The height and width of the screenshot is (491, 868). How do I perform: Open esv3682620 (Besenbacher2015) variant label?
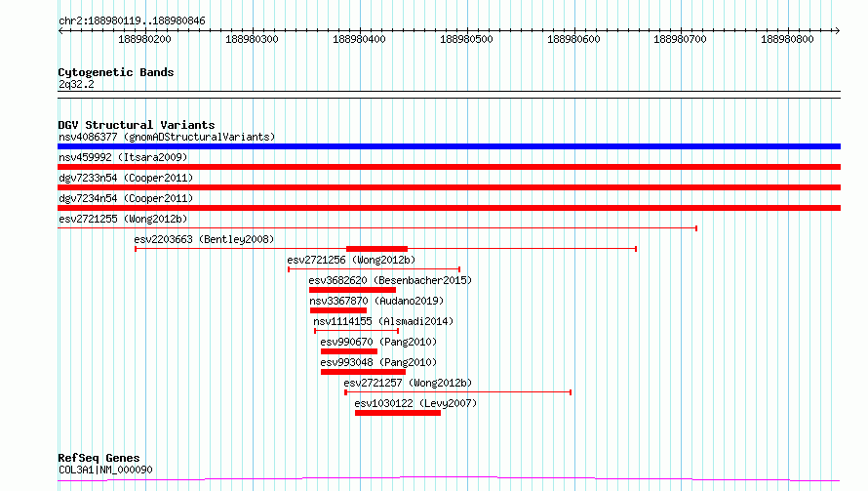tap(390, 280)
